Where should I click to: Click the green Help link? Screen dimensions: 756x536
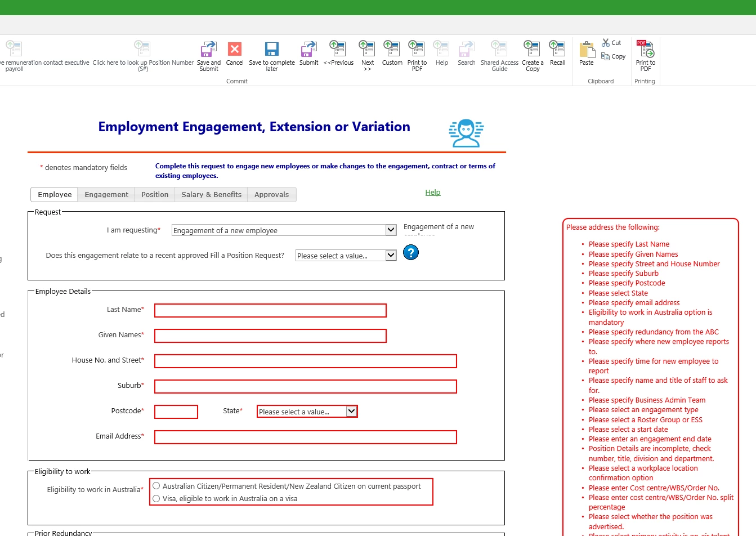coord(433,193)
